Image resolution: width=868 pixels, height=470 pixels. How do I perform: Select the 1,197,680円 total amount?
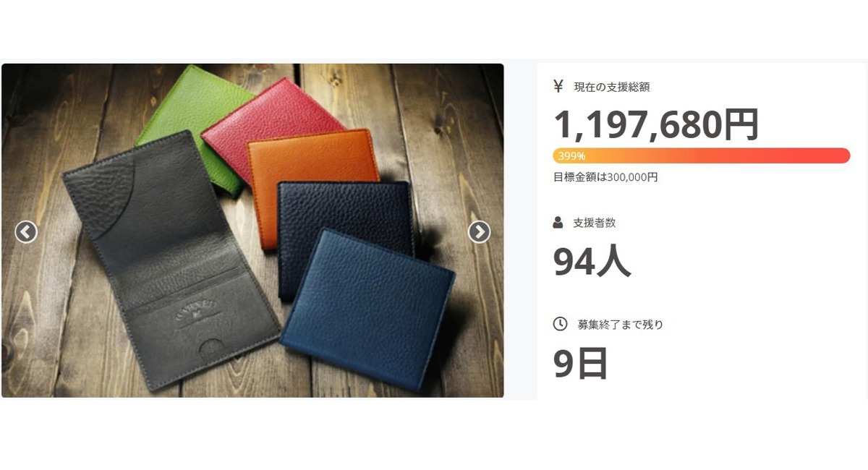click(x=656, y=124)
